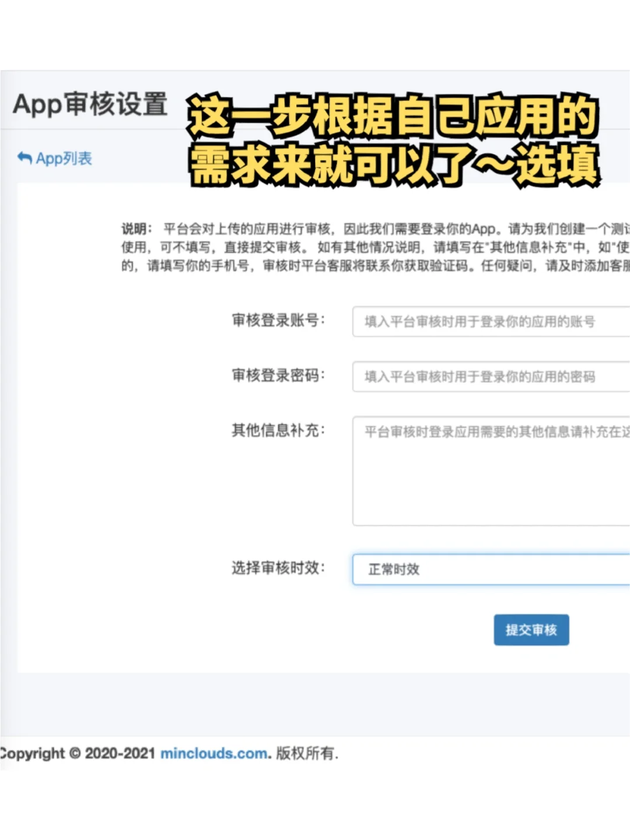This screenshot has height=840, width=630.
Task: Click the yellow caption line 需求来就可以了～选填
Action: tap(394, 165)
